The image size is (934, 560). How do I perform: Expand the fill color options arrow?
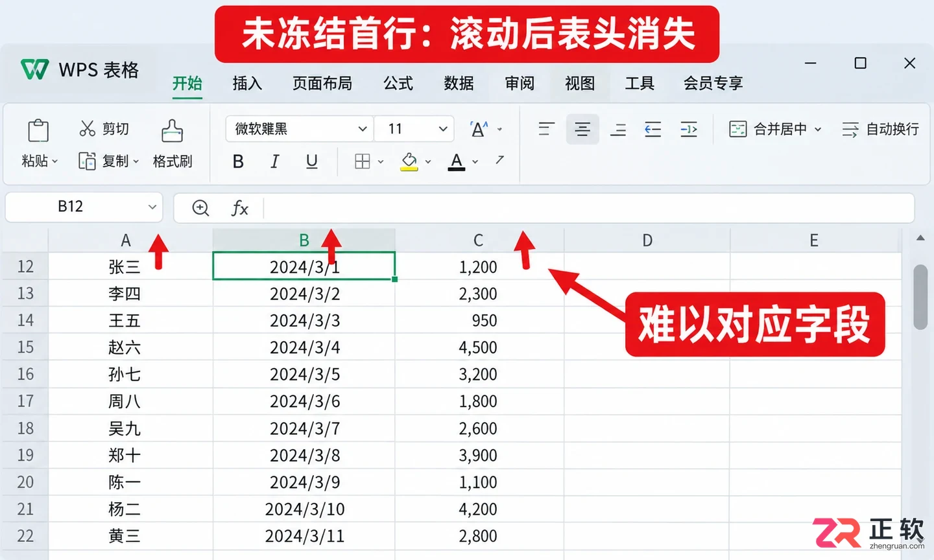pyautogui.click(x=428, y=161)
